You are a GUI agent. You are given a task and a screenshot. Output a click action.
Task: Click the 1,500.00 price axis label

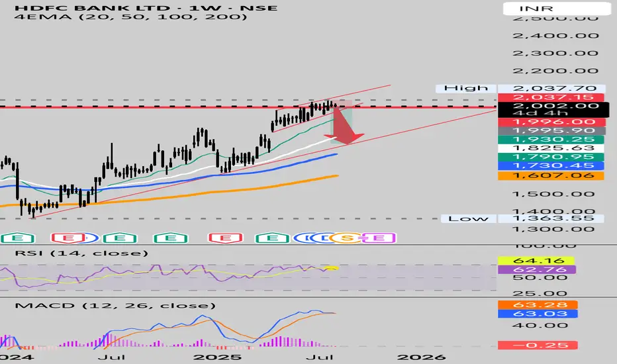point(553,194)
